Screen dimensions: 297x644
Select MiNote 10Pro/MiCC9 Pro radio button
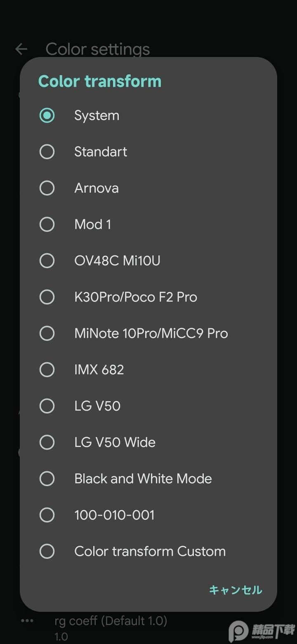[x=47, y=334]
